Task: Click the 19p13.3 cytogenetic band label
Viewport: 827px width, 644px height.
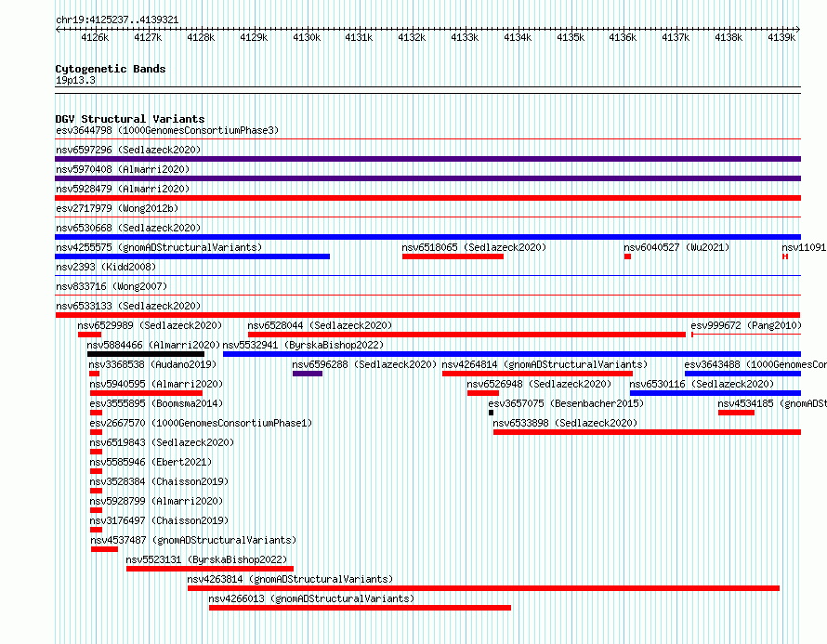Action: [x=75, y=80]
